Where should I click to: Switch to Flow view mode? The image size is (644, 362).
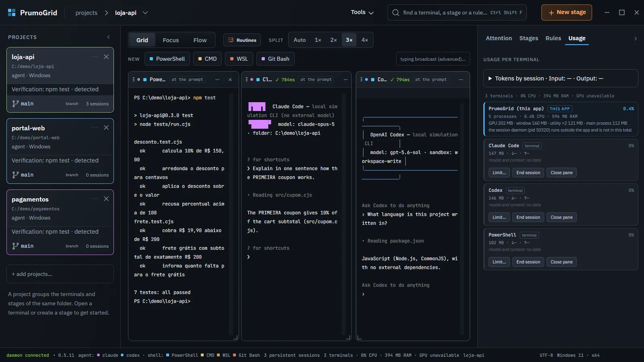click(x=200, y=40)
